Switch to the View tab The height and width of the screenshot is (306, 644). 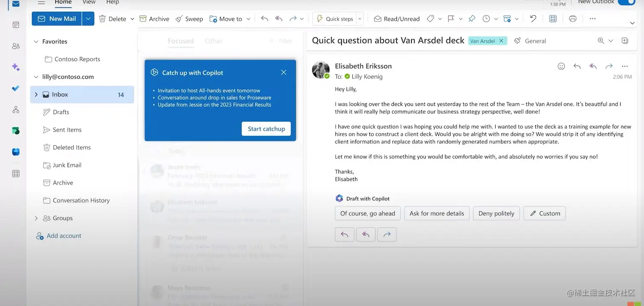click(x=89, y=2)
